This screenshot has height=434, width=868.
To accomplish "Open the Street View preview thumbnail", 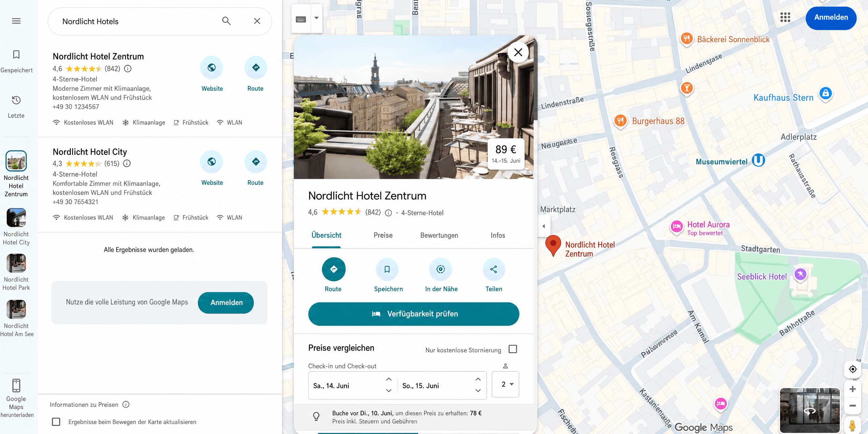I will click(809, 410).
